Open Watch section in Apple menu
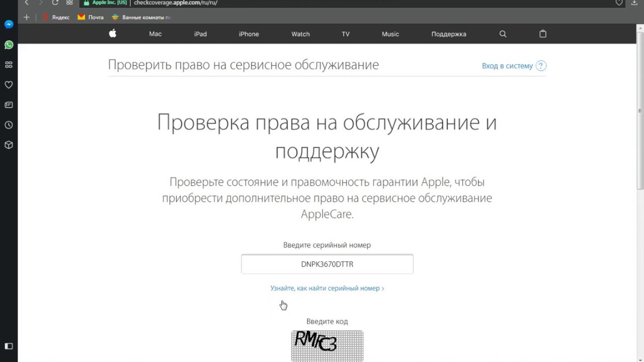This screenshot has height=362, width=644. 300,34
